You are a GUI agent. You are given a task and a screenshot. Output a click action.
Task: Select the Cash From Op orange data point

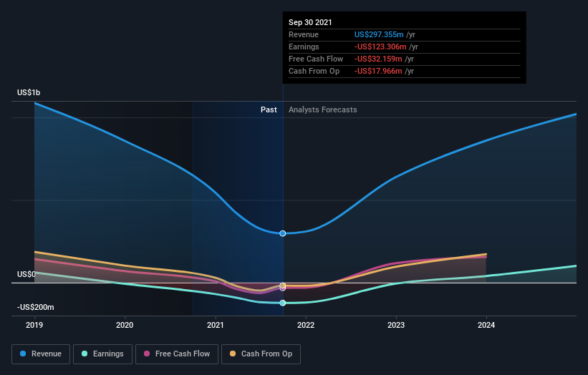click(283, 286)
